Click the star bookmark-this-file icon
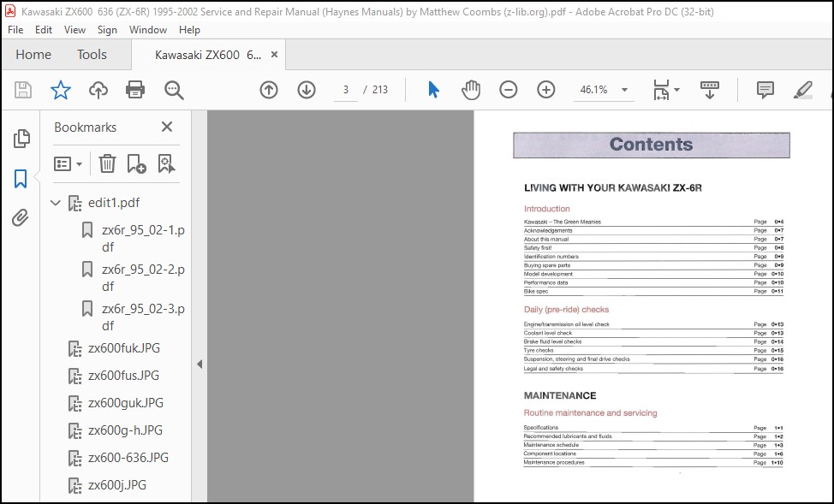 [x=61, y=90]
